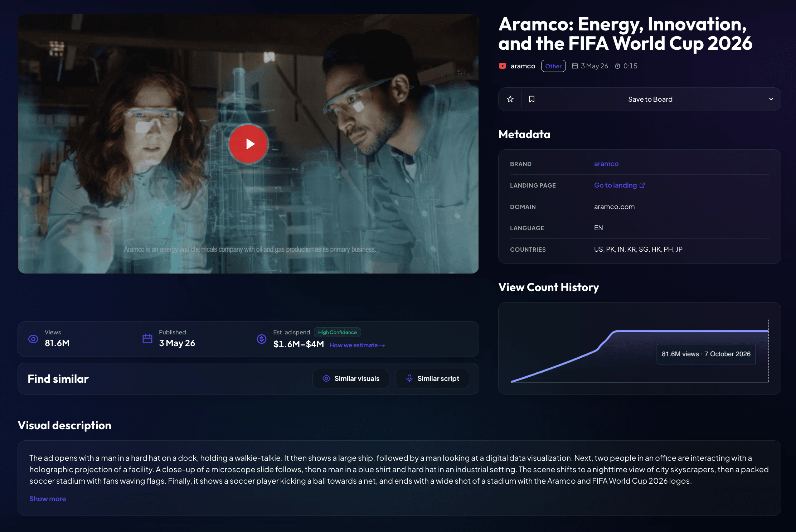Play the Aramco video ad

[x=248, y=144]
